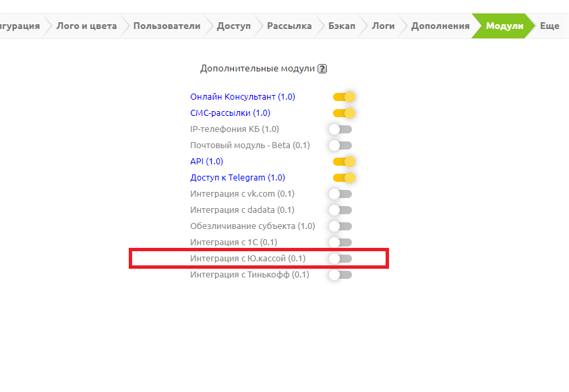The height and width of the screenshot is (392, 569).
Task: Disable the Онлайн Консультант module toggle
Action: point(344,97)
